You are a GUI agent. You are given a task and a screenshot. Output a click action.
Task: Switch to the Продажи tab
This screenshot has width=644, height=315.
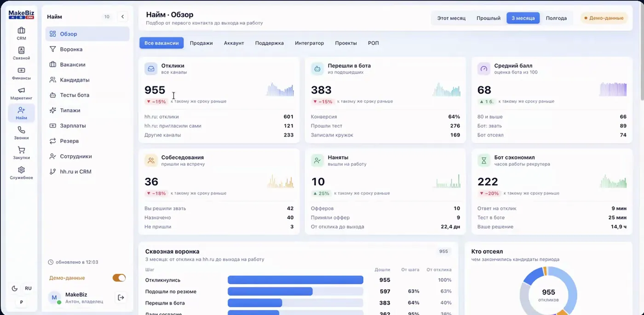(201, 43)
